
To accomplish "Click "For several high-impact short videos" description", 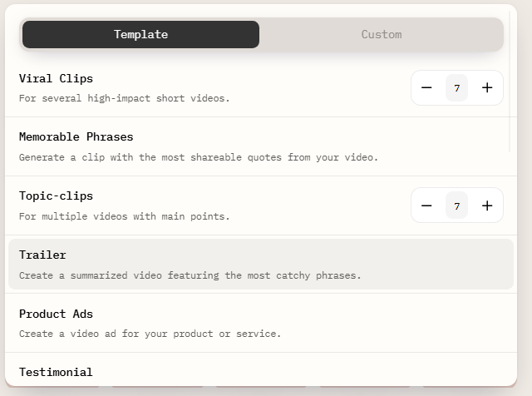I will (124, 98).
